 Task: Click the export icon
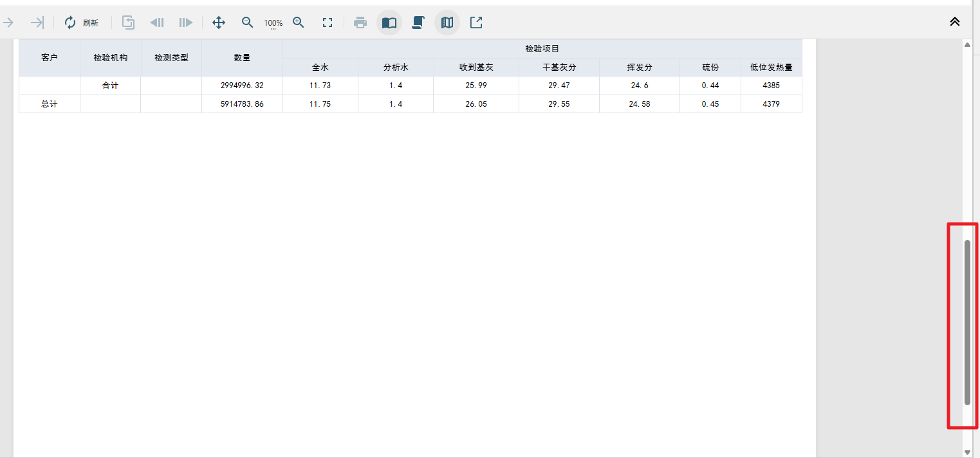click(x=476, y=23)
